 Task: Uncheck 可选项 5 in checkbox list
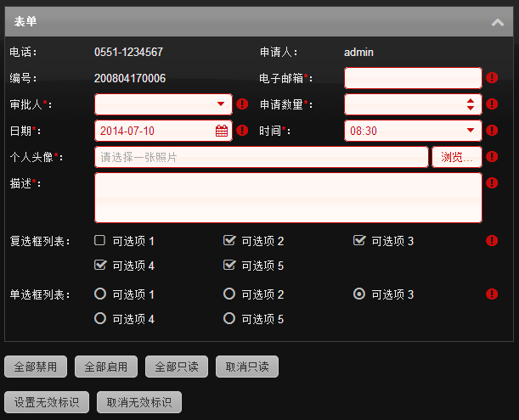point(229,265)
